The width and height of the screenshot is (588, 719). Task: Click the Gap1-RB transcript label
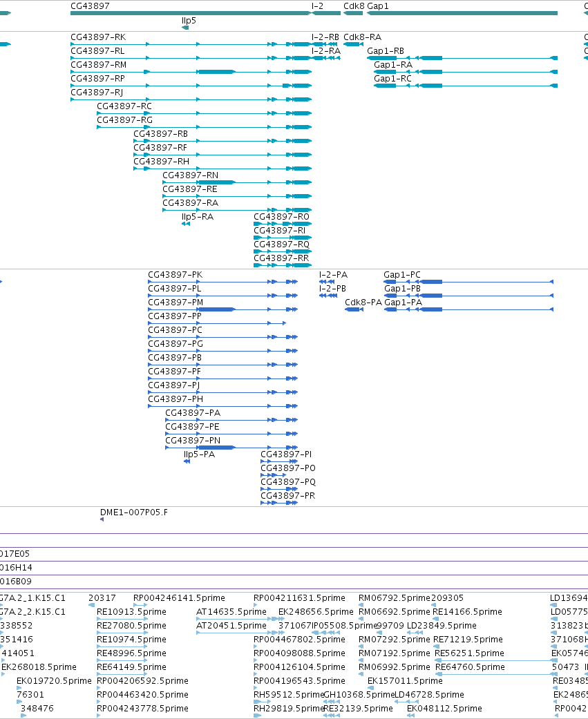pyautogui.click(x=386, y=51)
